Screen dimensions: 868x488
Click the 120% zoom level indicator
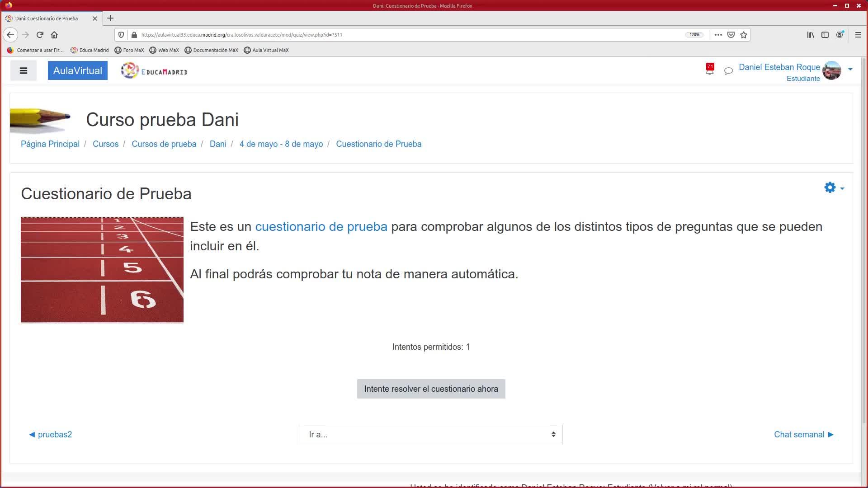click(x=694, y=35)
